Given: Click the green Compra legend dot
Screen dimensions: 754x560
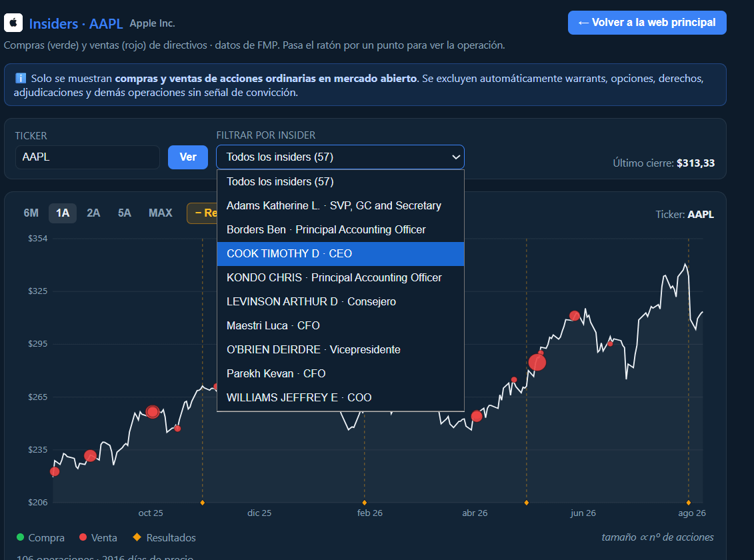Looking at the screenshot, I should tap(20, 537).
